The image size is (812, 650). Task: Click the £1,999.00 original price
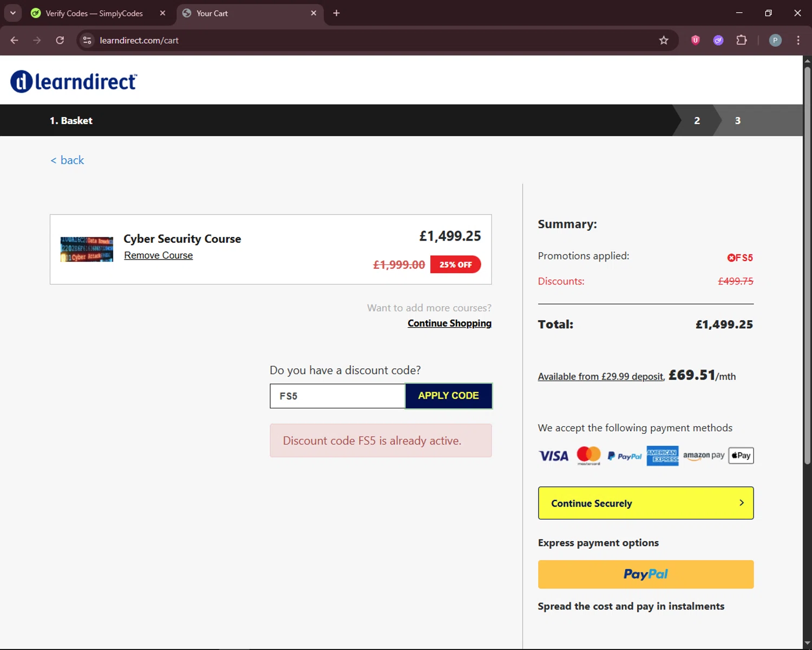pyautogui.click(x=399, y=265)
